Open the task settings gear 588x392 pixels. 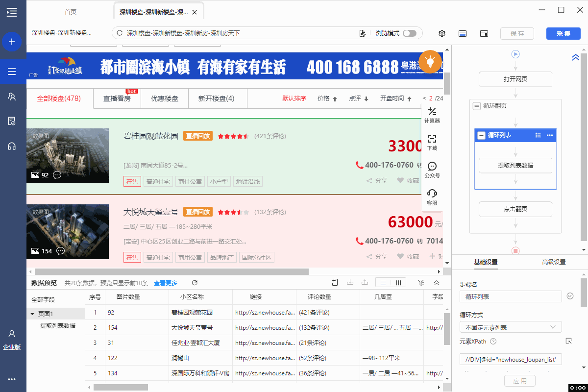click(x=442, y=33)
